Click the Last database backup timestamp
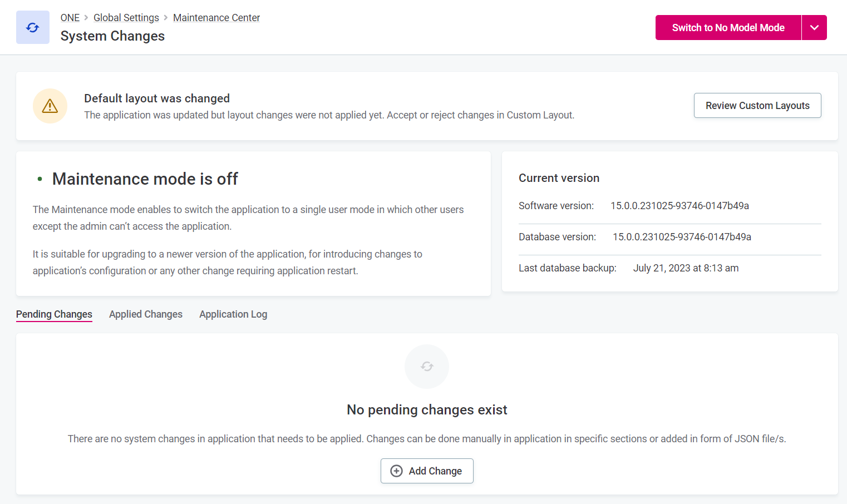The height and width of the screenshot is (504, 847). [686, 268]
